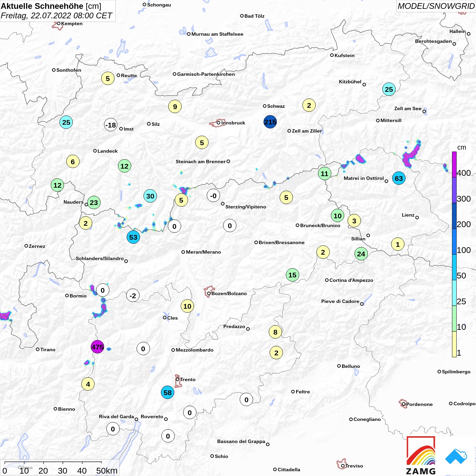Screen dimensions: 476x476
Task: Click the Treviso town label
Action: [354, 466]
